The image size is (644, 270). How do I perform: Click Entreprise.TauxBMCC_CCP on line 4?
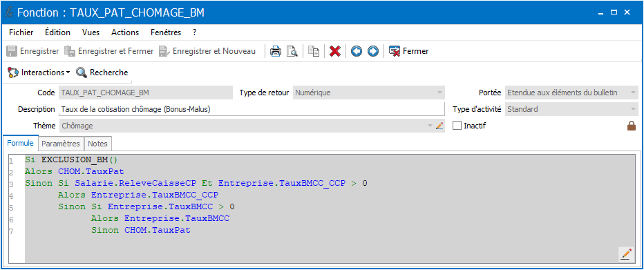click(x=155, y=195)
